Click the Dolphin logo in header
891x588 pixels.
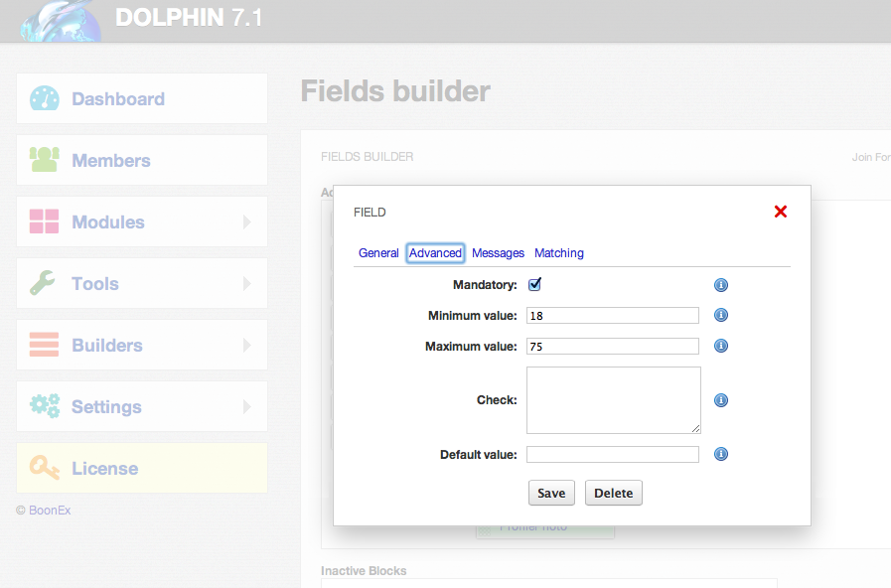[62, 20]
